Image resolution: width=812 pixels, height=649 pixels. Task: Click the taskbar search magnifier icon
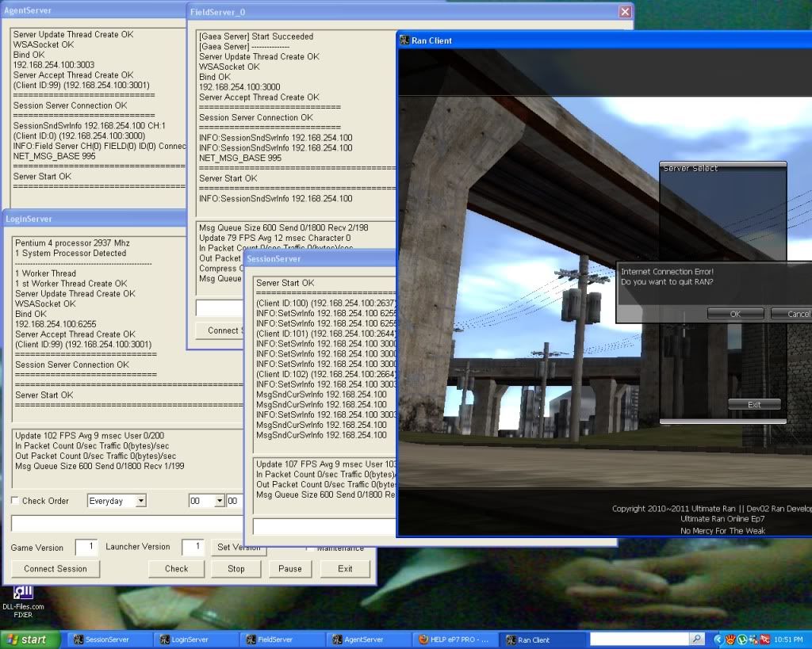pos(697,639)
